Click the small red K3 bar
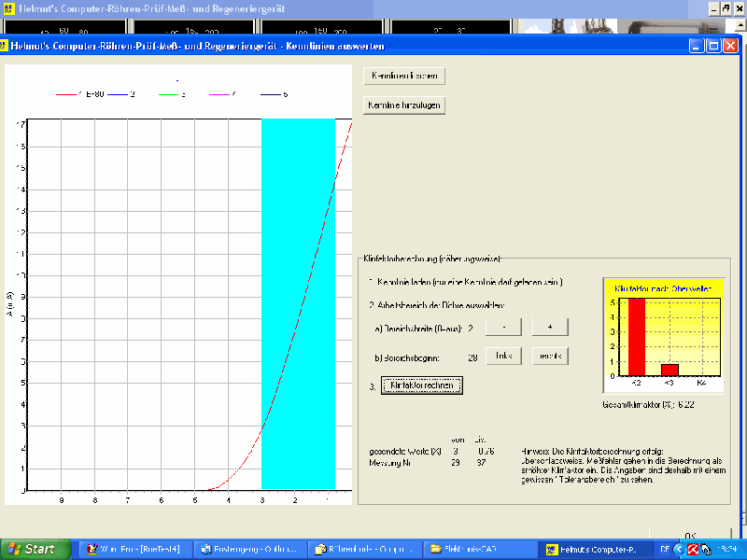 click(669, 370)
